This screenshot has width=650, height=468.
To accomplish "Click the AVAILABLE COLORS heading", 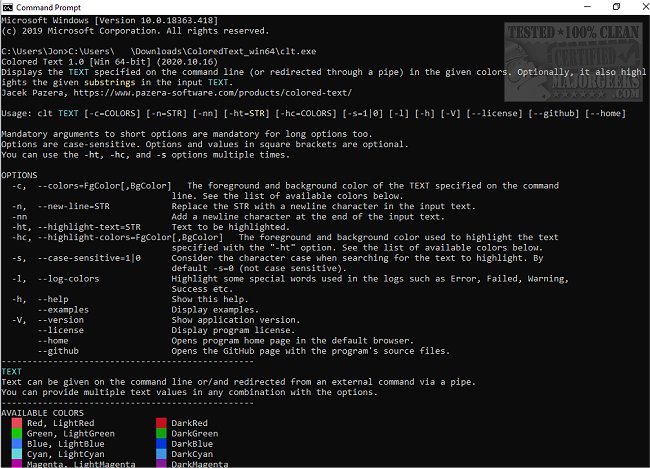I will tap(44, 413).
